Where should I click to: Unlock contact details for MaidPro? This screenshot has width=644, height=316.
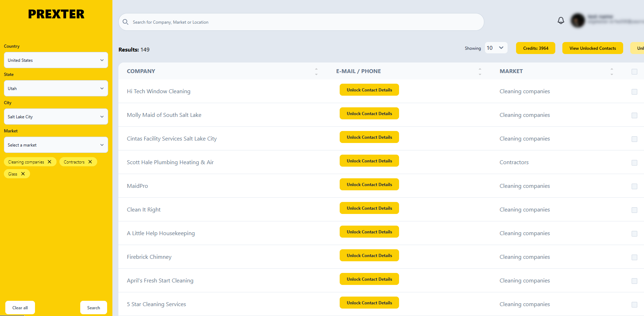point(369,184)
